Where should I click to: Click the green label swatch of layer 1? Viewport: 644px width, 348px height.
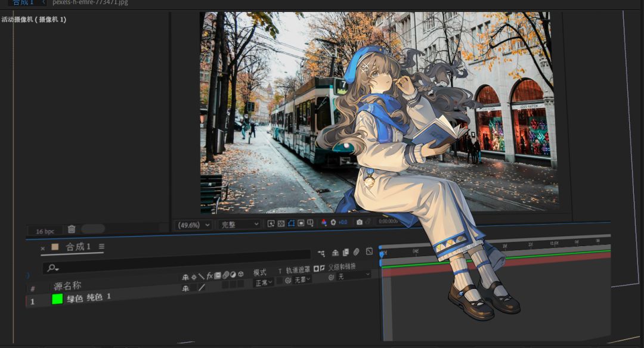click(57, 299)
